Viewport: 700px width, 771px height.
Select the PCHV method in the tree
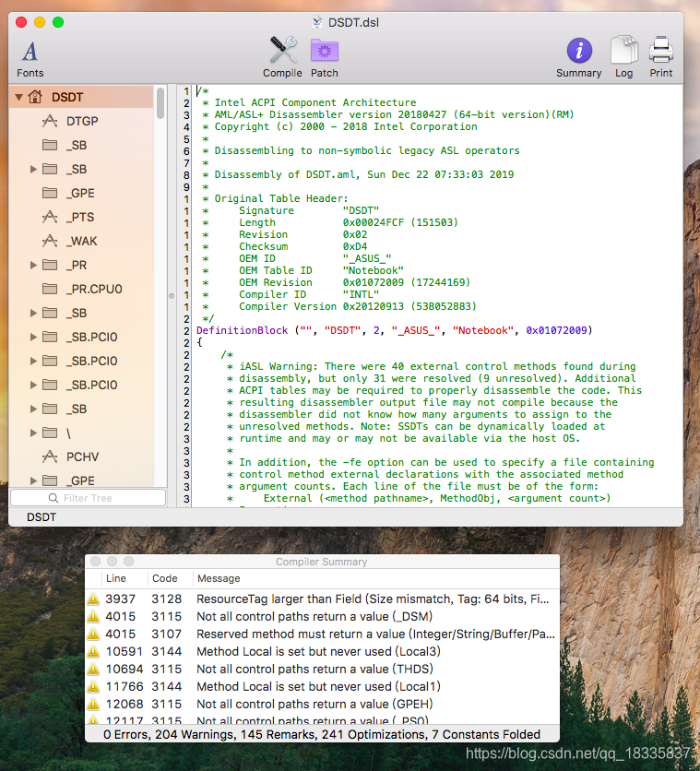point(81,457)
